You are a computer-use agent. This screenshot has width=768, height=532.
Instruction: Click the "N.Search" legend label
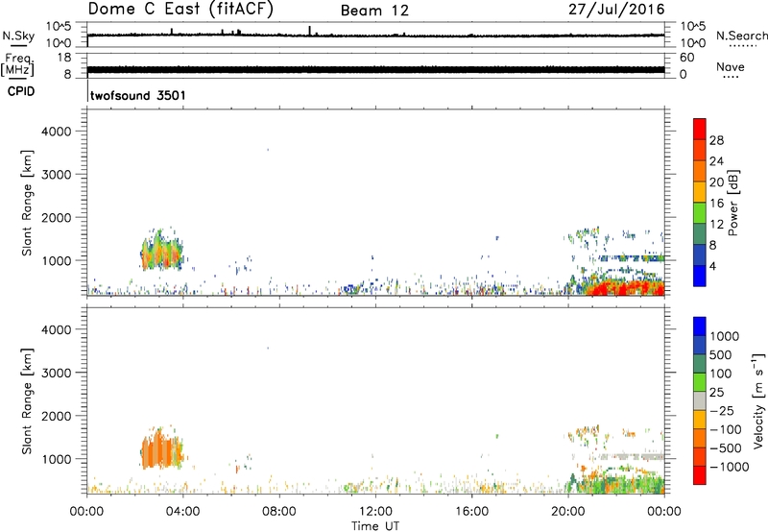[741, 36]
